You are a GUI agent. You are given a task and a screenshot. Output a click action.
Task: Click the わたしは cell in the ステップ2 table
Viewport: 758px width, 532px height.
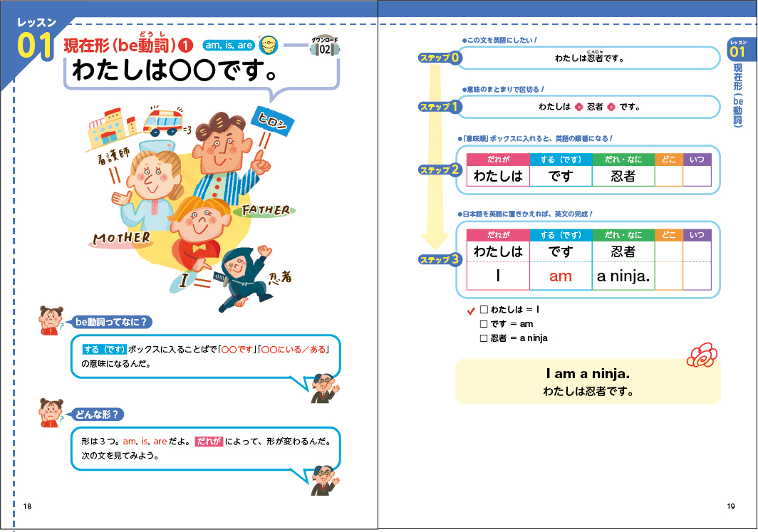498,176
